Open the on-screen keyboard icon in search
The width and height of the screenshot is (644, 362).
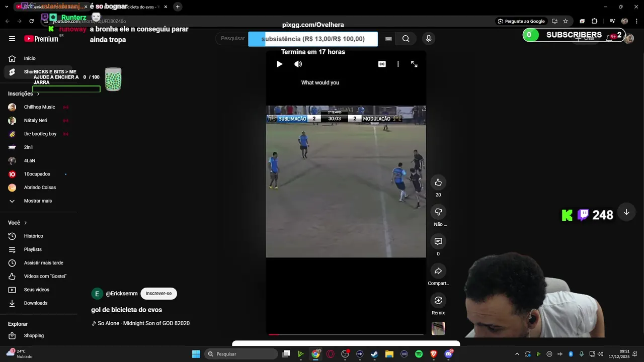[x=388, y=39]
